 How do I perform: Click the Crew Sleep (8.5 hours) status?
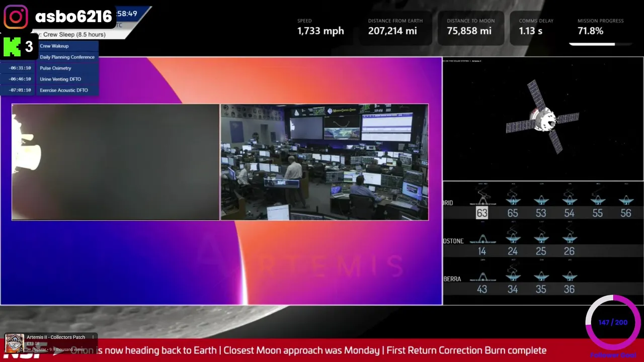(74, 35)
